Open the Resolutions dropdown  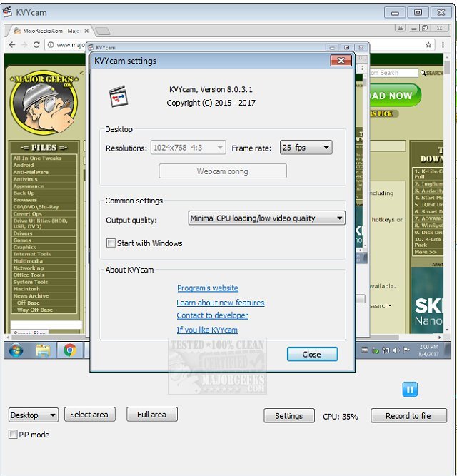[x=188, y=148]
